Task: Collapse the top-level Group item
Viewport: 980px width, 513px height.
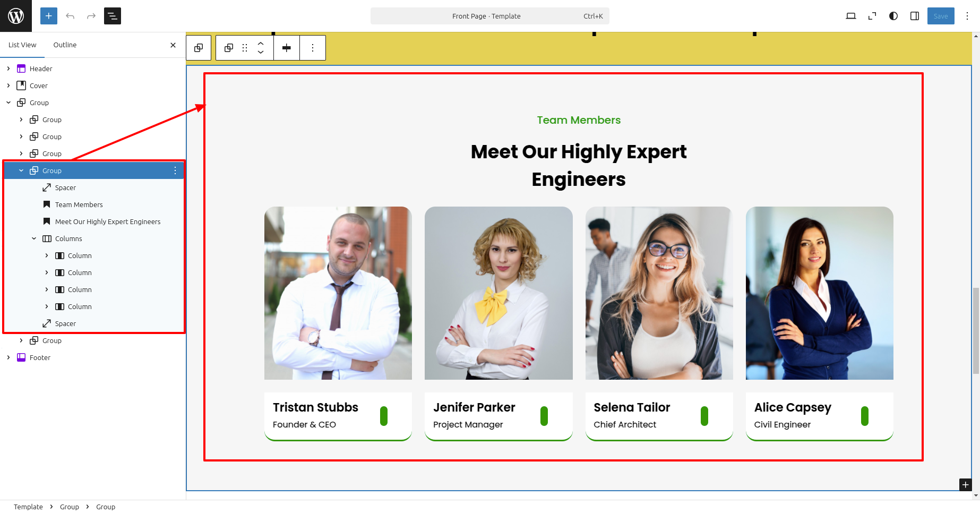Action: 8,102
